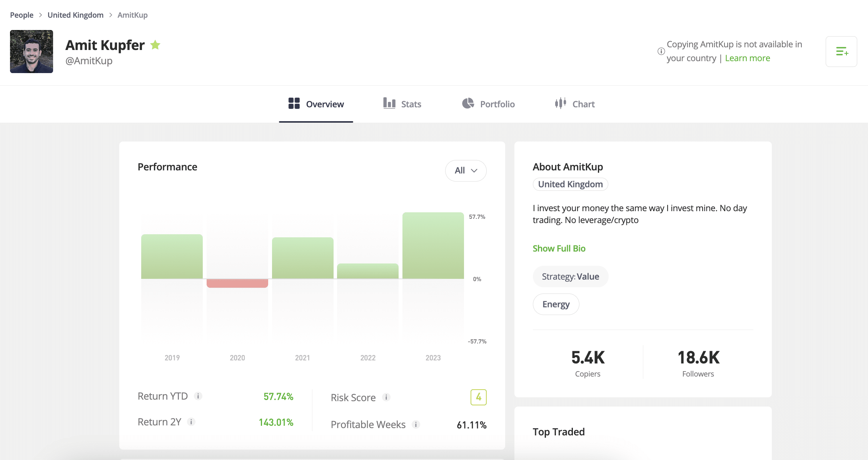Click the info icon next to Return YTD
Viewport: 868px width, 460px height.
[198, 396]
